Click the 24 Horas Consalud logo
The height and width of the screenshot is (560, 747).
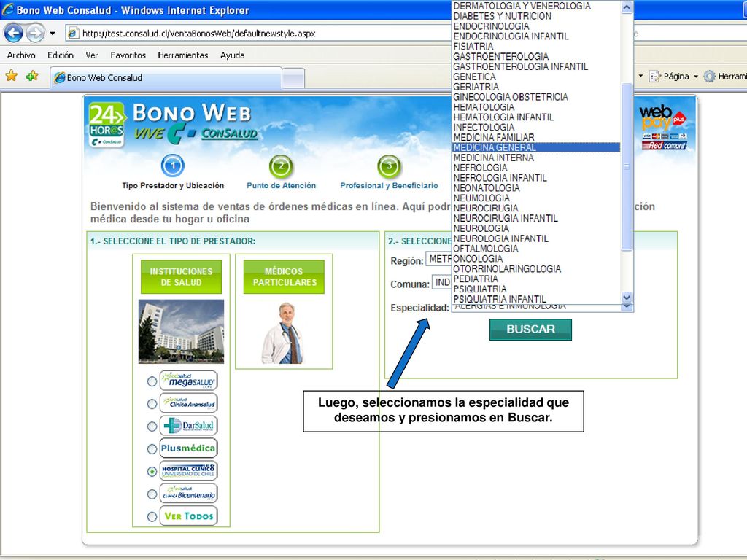(107, 125)
